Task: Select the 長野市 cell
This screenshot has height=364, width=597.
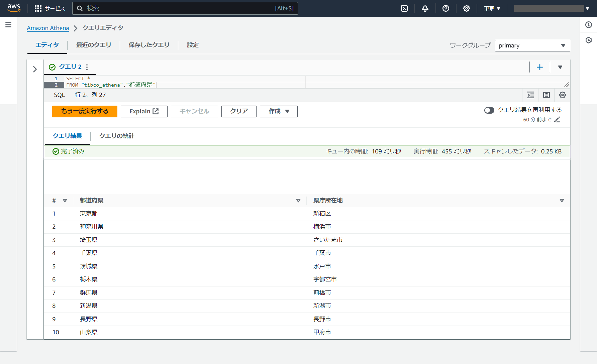Action: tap(322, 319)
